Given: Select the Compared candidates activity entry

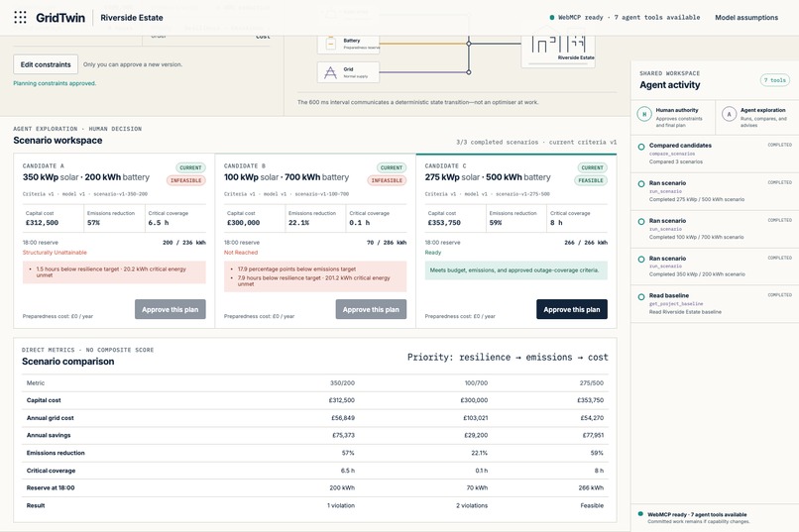Looking at the screenshot, I should tap(715, 154).
